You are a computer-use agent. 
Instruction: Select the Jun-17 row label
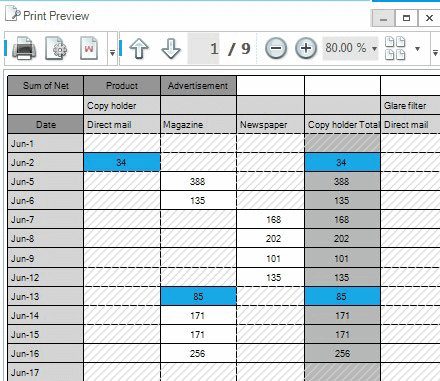(x=46, y=372)
